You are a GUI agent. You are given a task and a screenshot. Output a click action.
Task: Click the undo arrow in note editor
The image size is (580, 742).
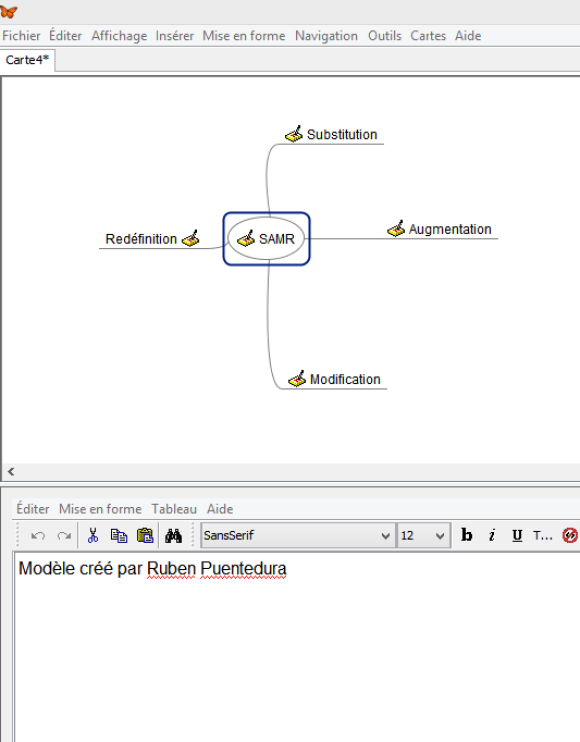[x=38, y=536]
